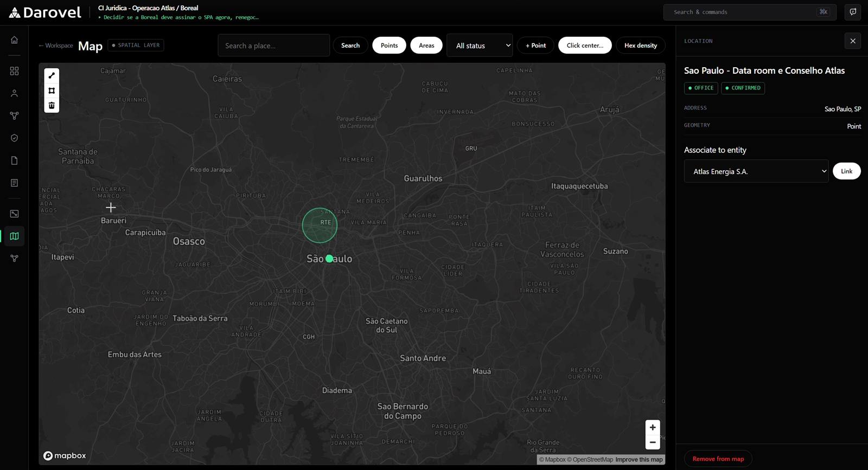The image size is (868, 470).
Task: Click the Improve this map link
Action: [x=639, y=460]
